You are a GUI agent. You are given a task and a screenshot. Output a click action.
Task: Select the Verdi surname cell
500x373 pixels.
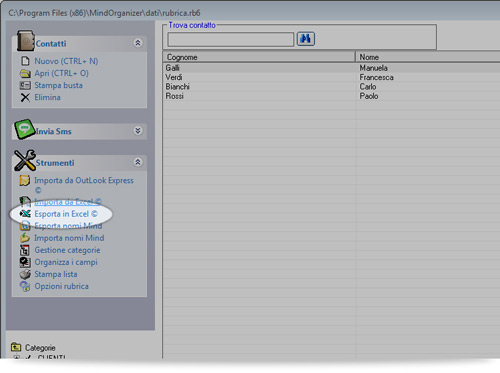[x=174, y=77]
